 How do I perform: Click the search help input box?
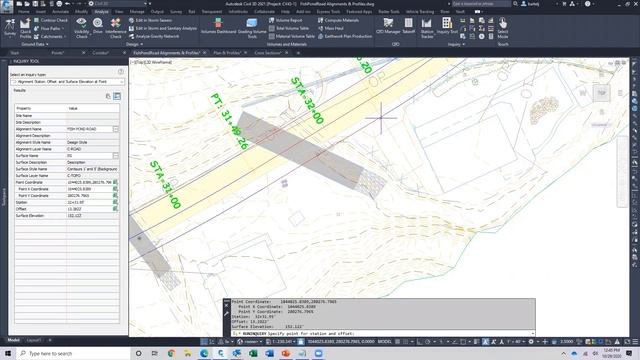(x=481, y=4)
